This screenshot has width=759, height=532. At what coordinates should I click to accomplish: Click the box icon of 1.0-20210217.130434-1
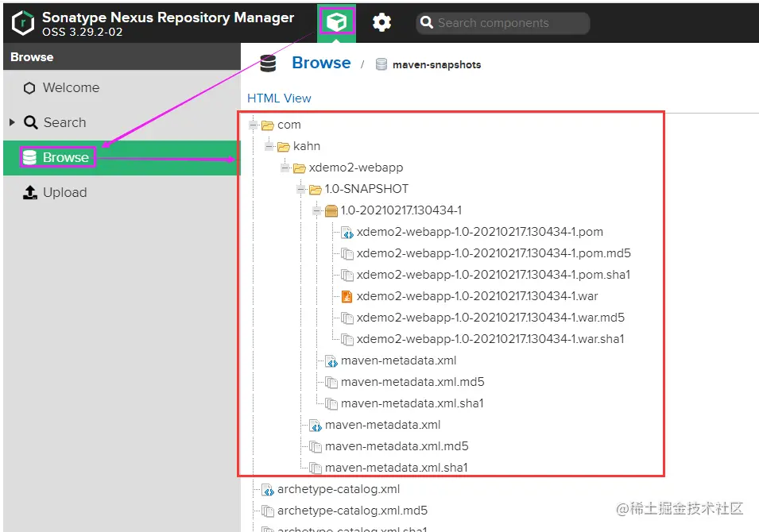point(331,211)
